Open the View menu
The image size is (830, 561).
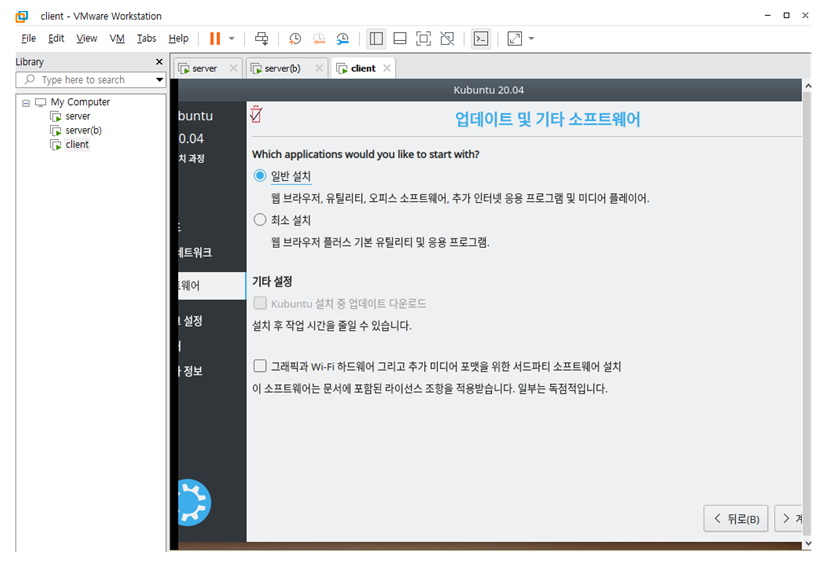(86, 39)
